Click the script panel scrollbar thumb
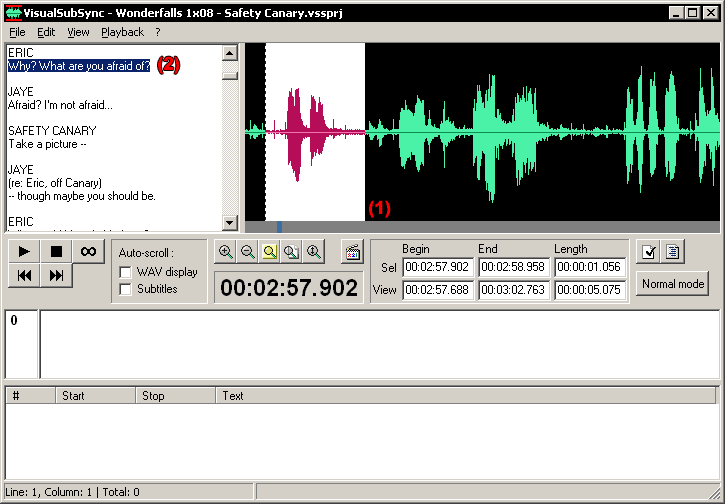 (230, 76)
